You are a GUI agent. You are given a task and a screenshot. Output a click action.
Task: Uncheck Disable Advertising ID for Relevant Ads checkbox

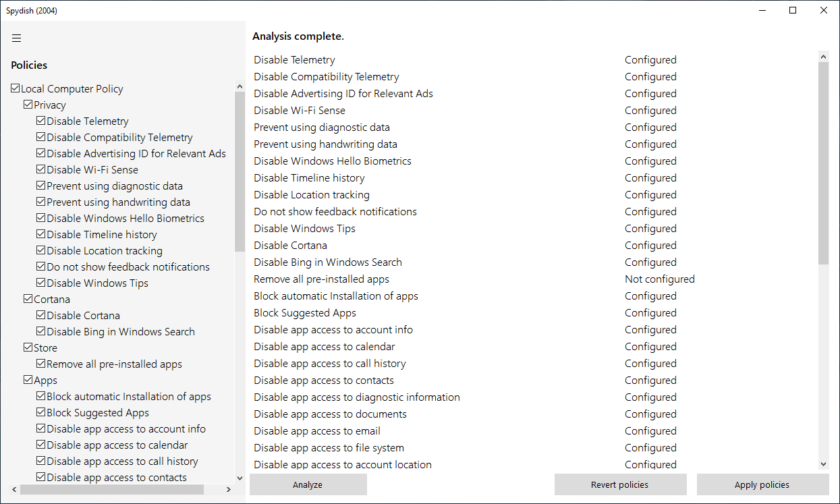[41, 153]
